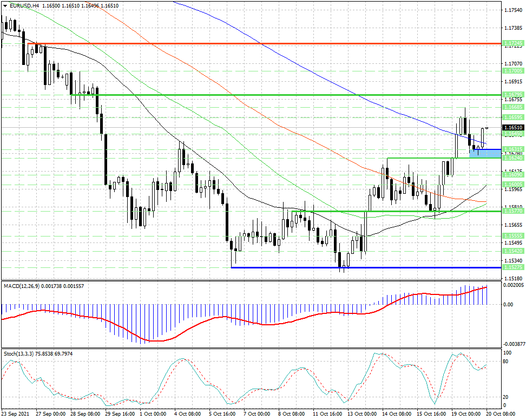Click the price level label 1.15275

(x=513, y=267)
